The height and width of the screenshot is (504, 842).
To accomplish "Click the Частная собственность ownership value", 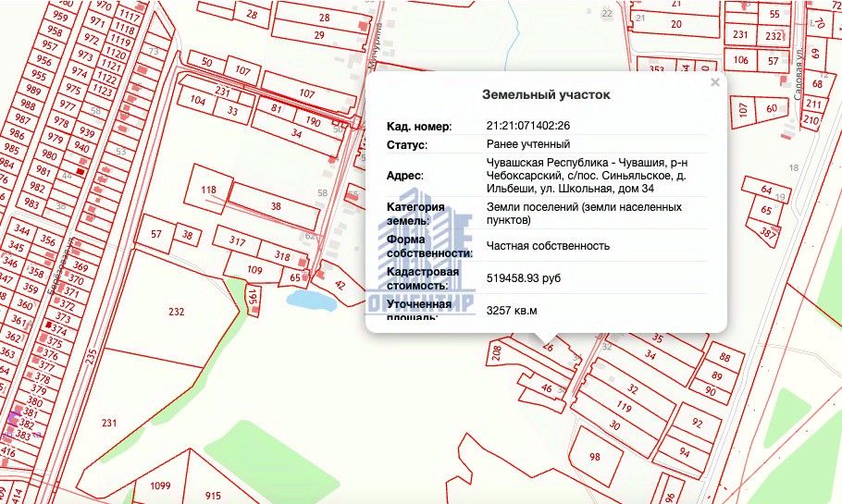I will click(x=548, y=245).
